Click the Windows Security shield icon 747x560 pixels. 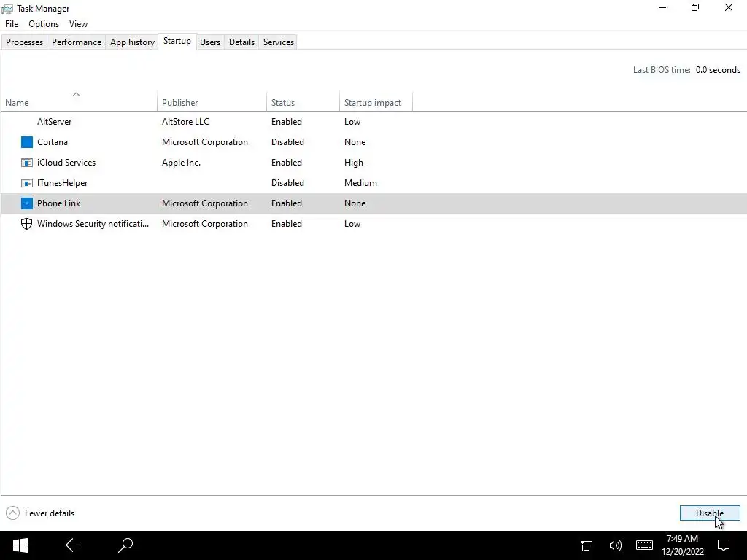(x=27, y=224)
